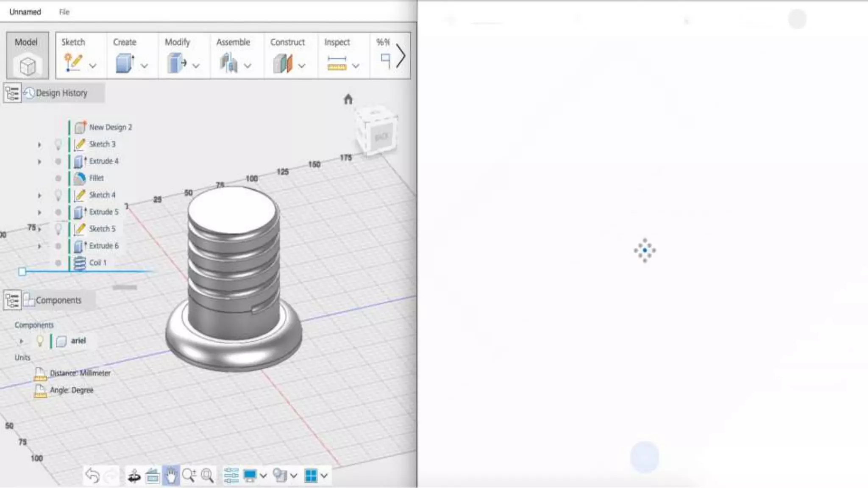
Task: Open the Visual style dropdown arrow
Action: pos(263,476)
